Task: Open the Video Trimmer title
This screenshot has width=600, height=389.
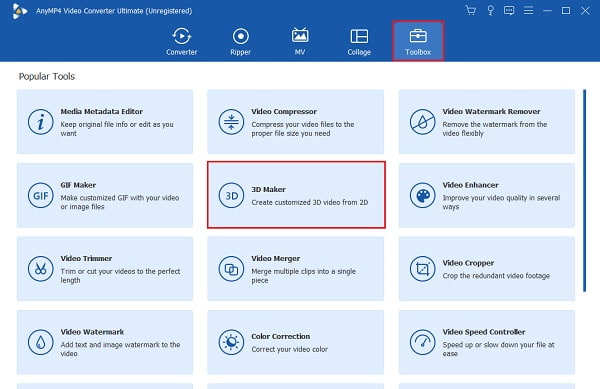Action: (x=86, y=258)
